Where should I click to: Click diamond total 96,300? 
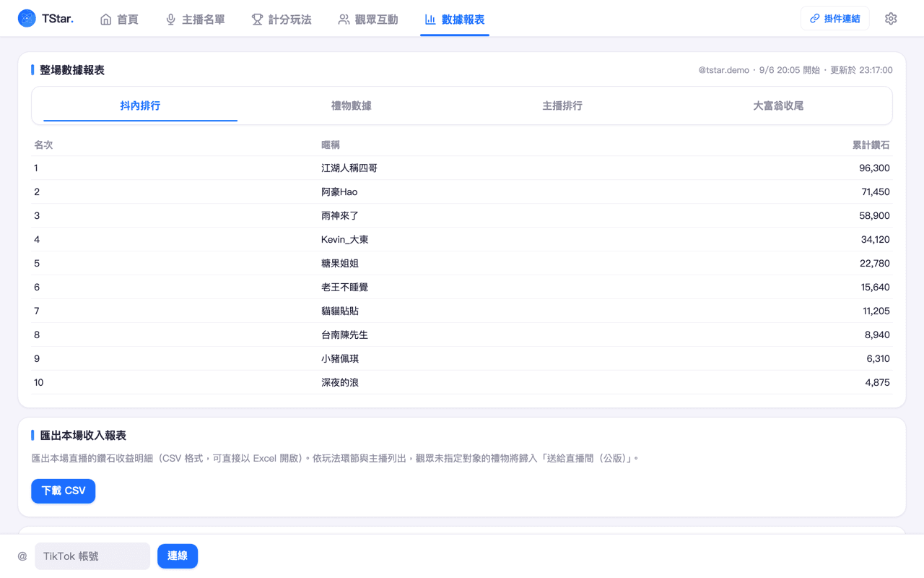pos(874,168)
